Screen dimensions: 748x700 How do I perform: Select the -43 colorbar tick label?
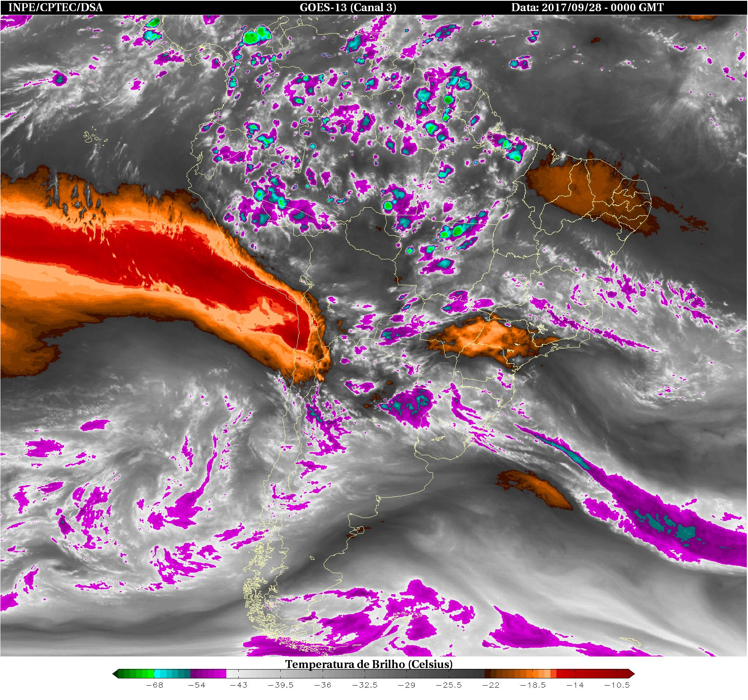(238, 685)
